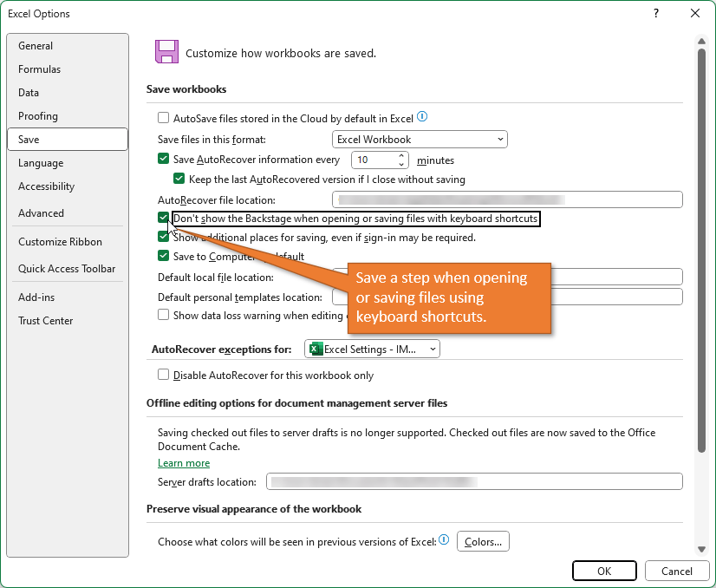
Task: Check Disable AutoRecover for this workbook only
Action: coord(164,376)
